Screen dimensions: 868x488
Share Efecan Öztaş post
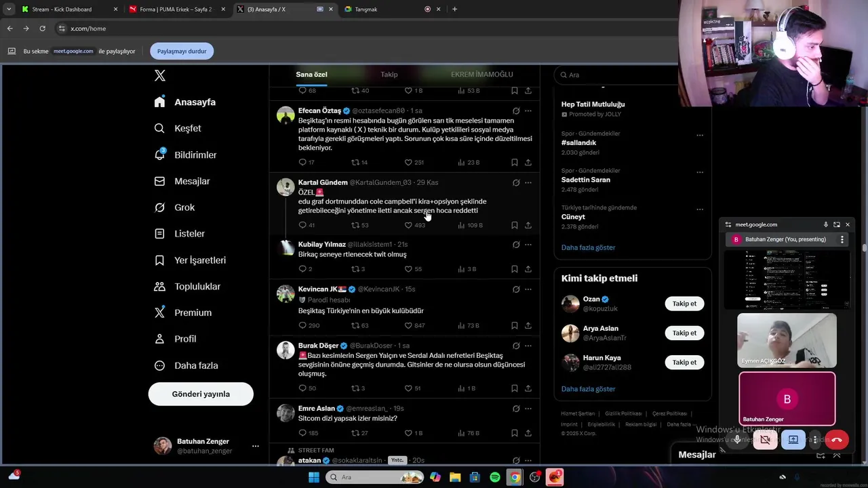point(528,163)
